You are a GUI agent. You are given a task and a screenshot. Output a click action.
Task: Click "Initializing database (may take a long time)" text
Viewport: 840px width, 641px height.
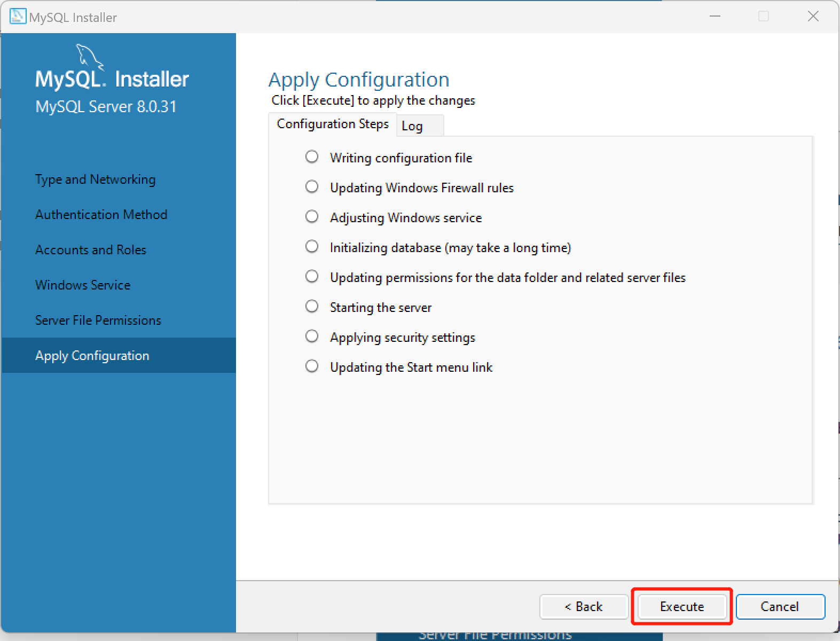[451, 248]
